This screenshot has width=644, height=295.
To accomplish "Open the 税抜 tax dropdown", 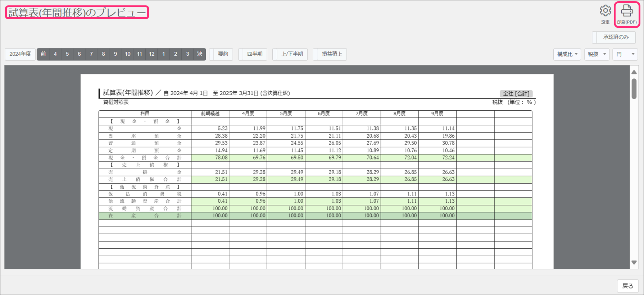I will (x=597, y=54).
